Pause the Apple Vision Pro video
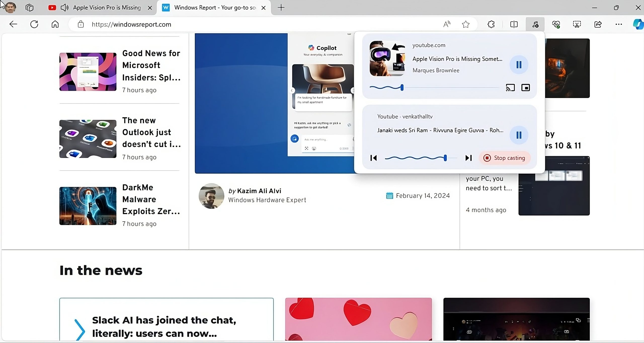The height and width of the screenshot is (343, 644). coord(519,65)
